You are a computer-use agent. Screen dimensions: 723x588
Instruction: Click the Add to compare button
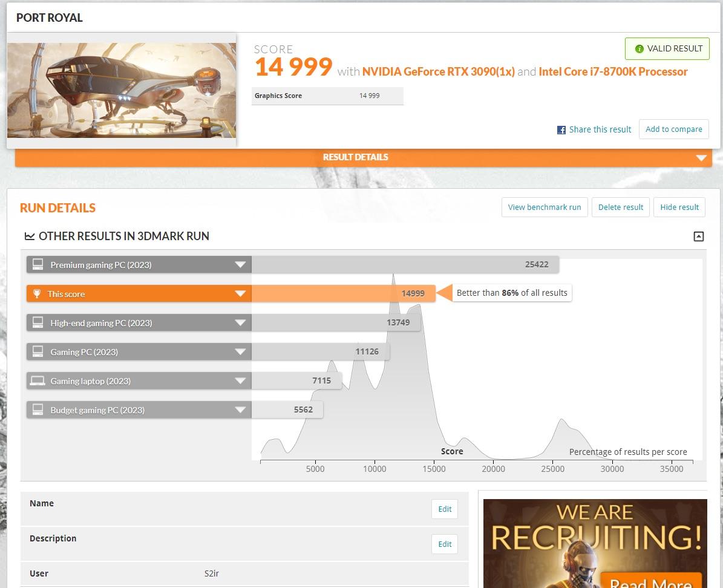[673, 129]
